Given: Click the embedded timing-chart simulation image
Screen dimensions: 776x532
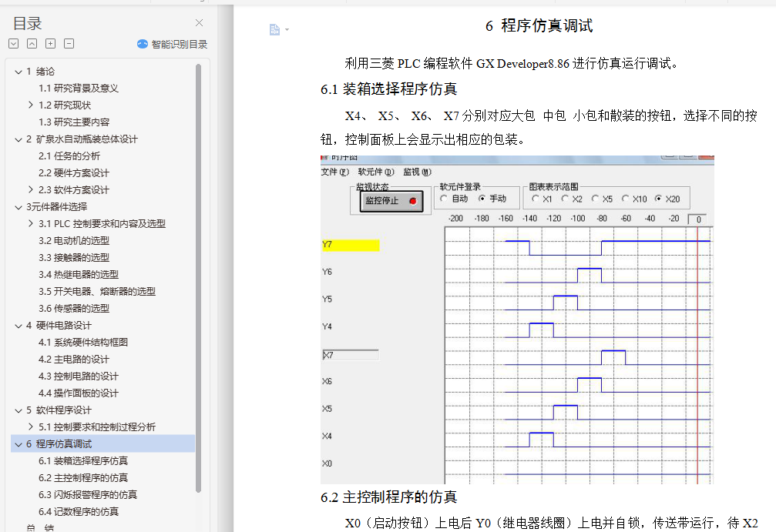Looking at the screenshot, I should (x=517, y=320).
